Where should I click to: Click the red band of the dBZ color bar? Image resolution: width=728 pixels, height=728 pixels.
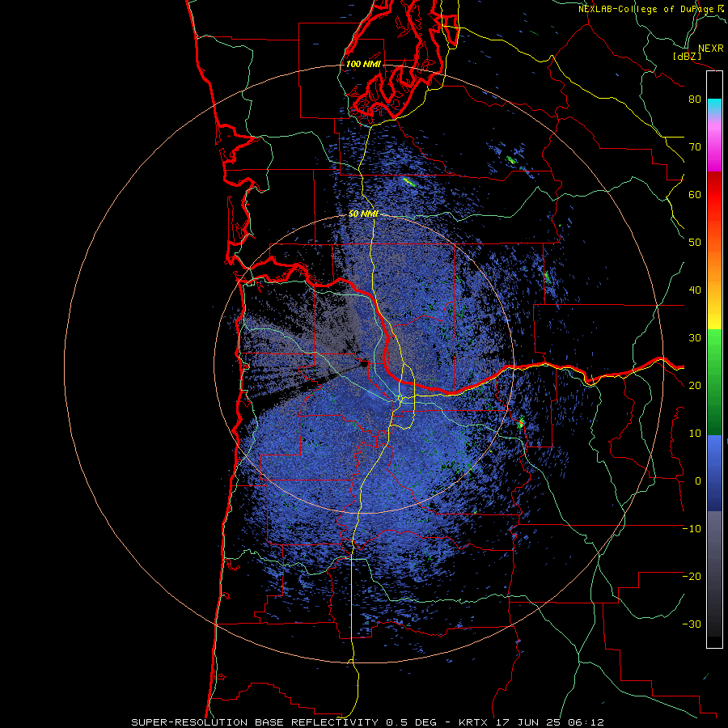coord(714,195)
